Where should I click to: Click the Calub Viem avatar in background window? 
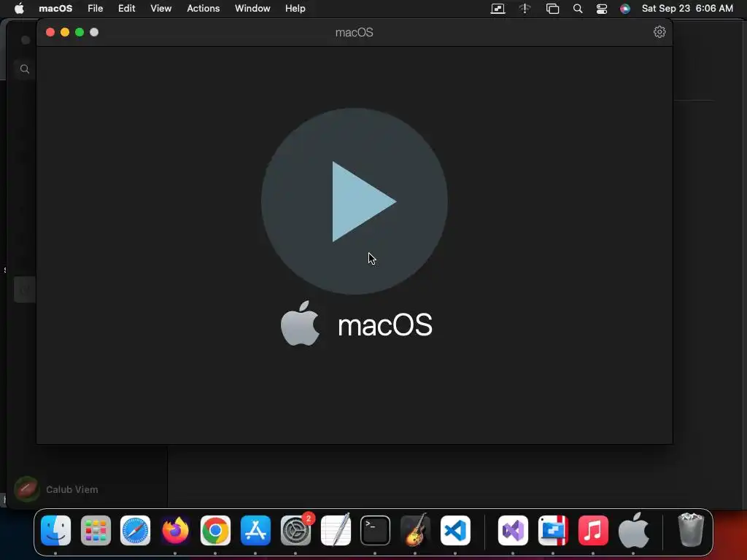point(27,489)
